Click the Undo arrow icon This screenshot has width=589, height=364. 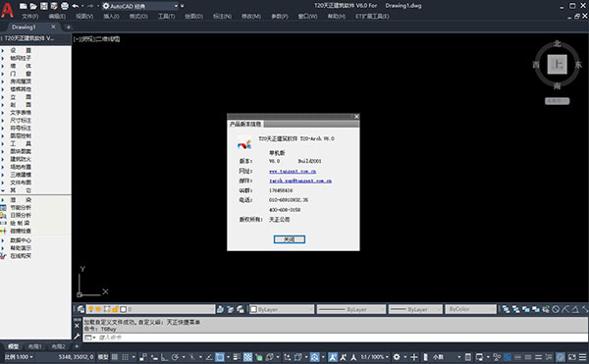click(76, 6)
